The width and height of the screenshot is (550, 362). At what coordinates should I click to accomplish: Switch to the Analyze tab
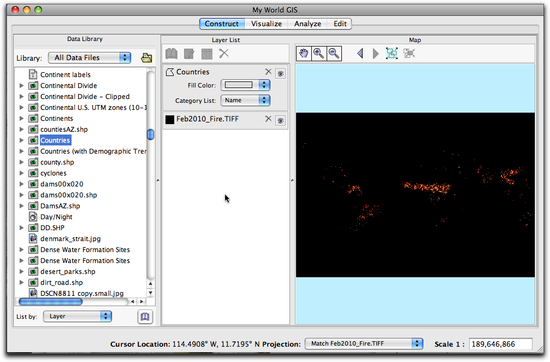(x=308, y=24)
